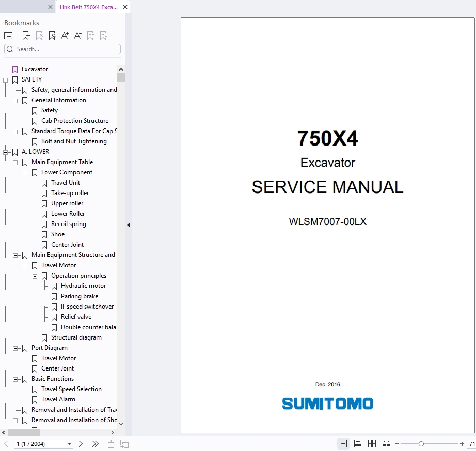Jump to the last page
The height and width of the screenshot is (451, 476).
[95, 444]
